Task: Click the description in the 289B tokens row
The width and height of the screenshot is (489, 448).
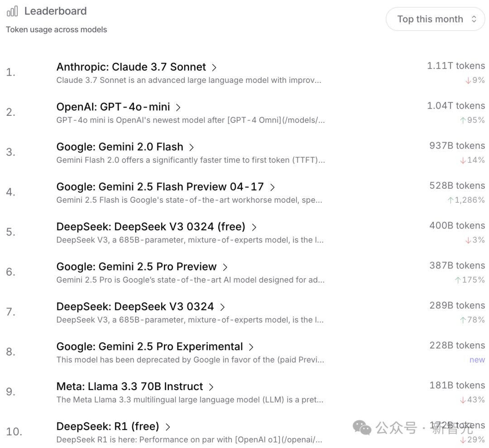Action: [x=190, y=319]
